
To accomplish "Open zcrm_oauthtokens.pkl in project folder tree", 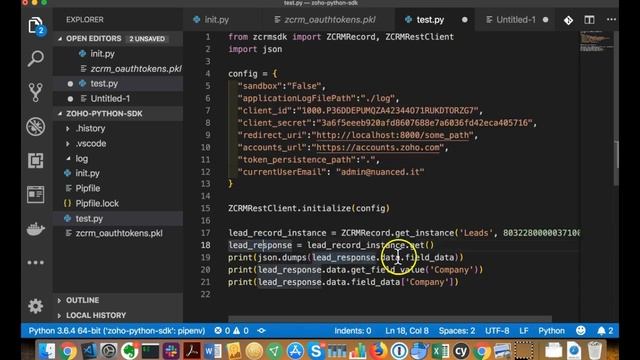I will pos(118,233).
